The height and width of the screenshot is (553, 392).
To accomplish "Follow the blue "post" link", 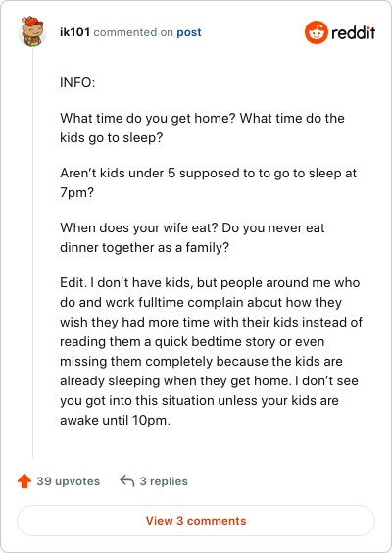I will tap(189, 32).
